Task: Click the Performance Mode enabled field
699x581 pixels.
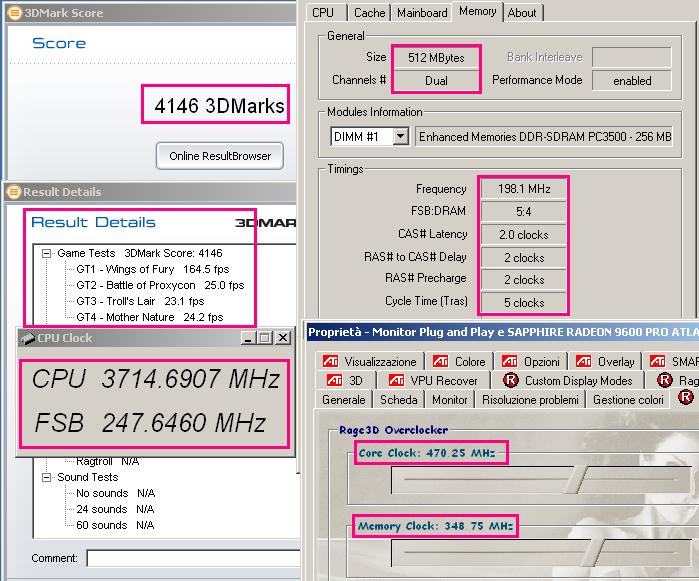Action: click(x=632, y=81)
